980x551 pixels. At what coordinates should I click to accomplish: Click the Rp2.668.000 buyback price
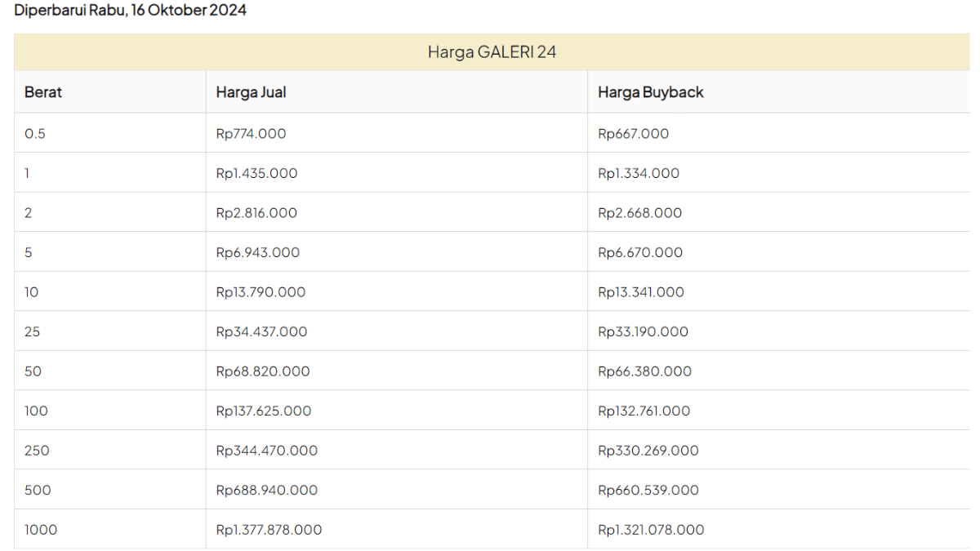(639, 213)
